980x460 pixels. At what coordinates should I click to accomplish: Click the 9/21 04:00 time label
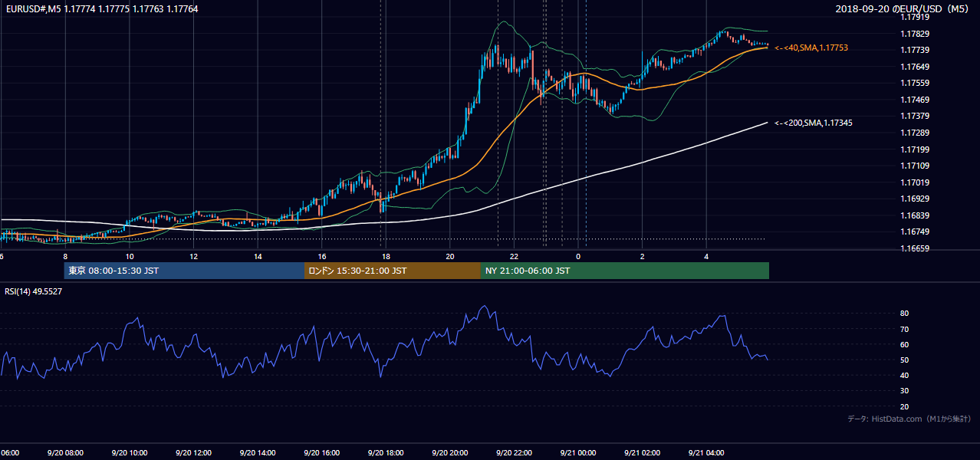706,453
